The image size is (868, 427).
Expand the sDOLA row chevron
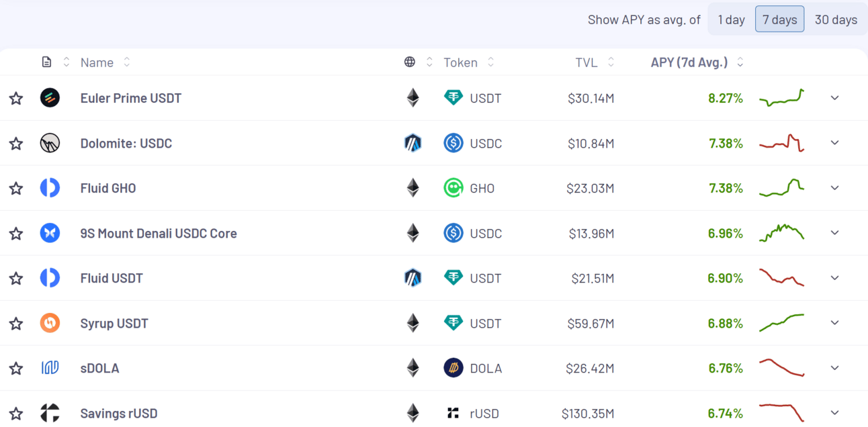tap(834, 368)
